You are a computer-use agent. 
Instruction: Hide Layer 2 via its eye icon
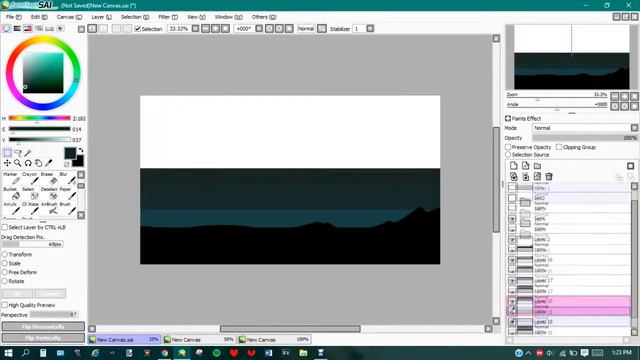pyautogui.click(x=512, y=239)
